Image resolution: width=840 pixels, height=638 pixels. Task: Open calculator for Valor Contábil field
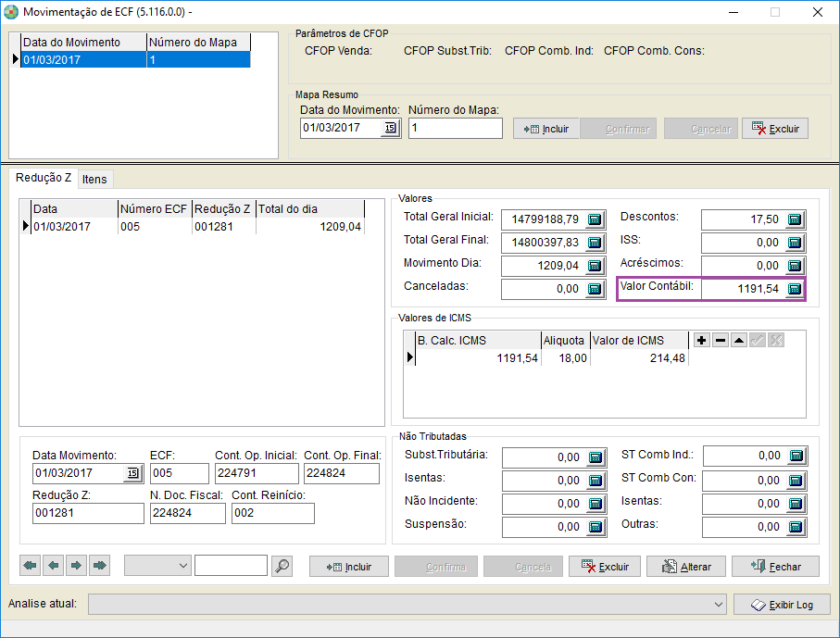(794, 289)
